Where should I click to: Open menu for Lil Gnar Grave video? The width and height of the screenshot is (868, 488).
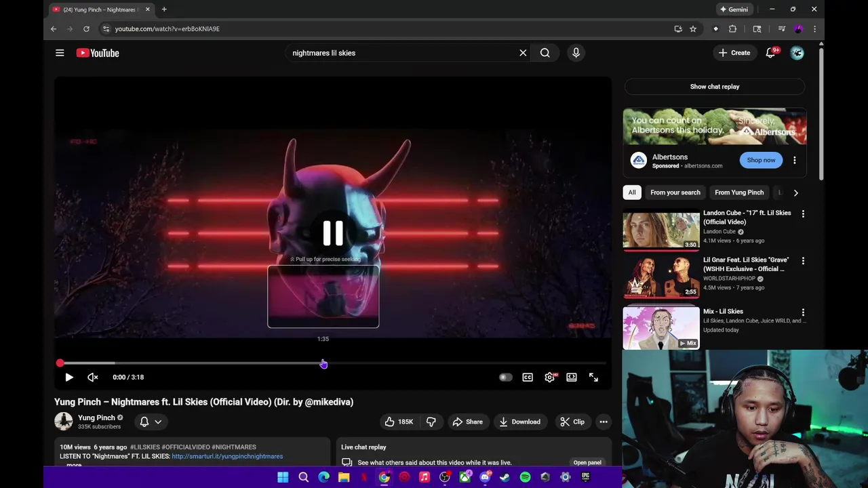coord(803,261)
